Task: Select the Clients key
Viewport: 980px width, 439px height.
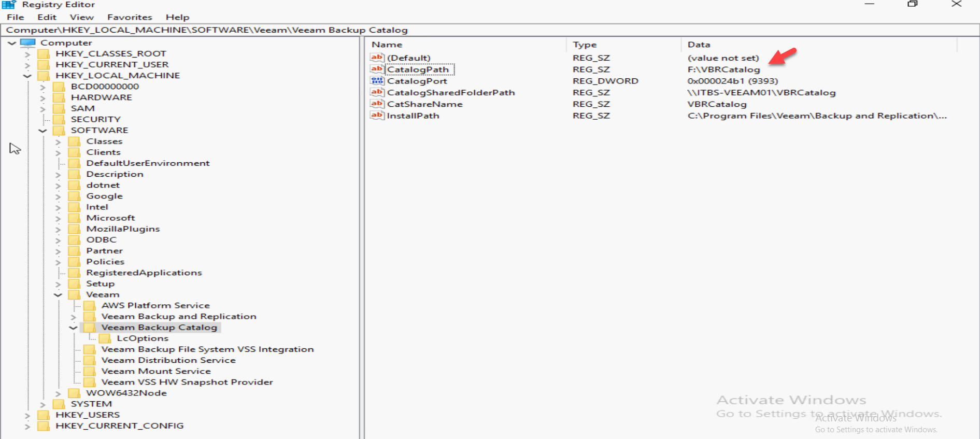Action: coord(104,152)
